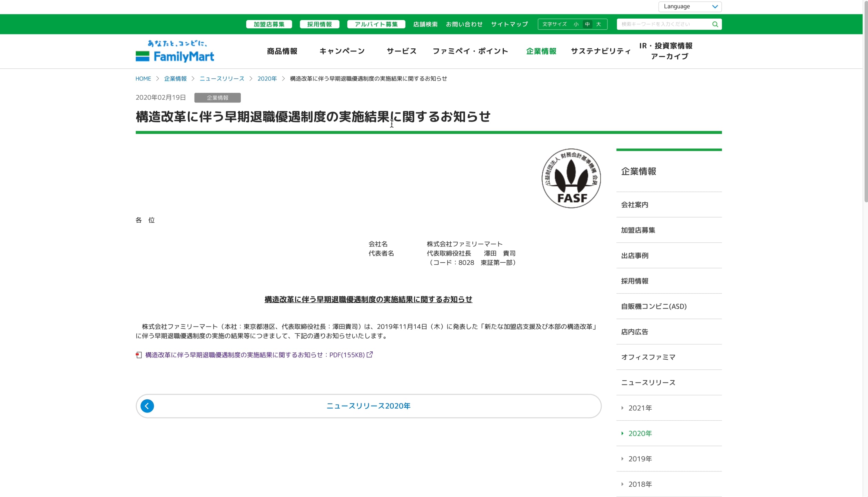Click the PDF document icon before the download link

pos(138,355)
